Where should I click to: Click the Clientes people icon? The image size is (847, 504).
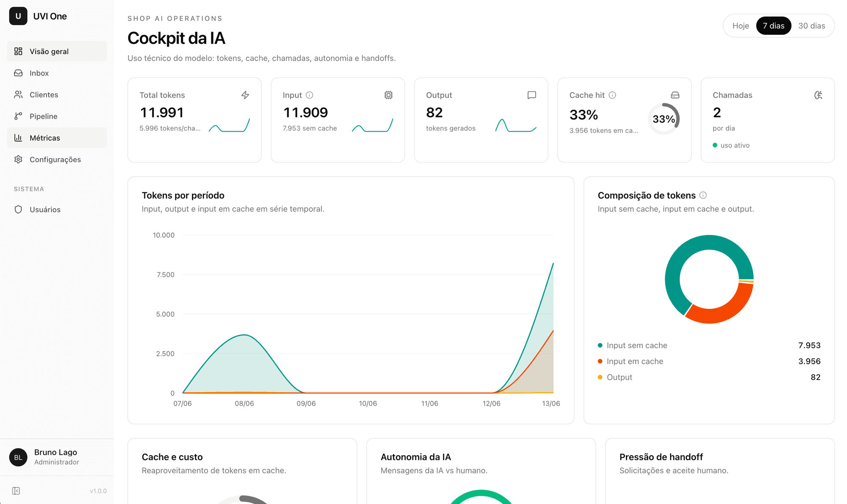pyautogui.click(x=18, y=94)
